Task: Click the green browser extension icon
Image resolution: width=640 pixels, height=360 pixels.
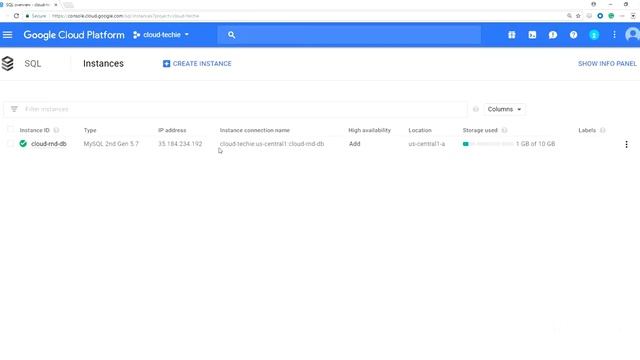Action: 611,16
